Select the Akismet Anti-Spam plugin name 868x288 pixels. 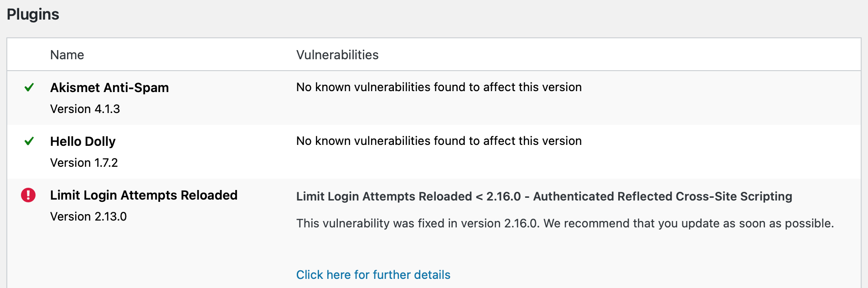pyautogui.click(x=109, y=87)
